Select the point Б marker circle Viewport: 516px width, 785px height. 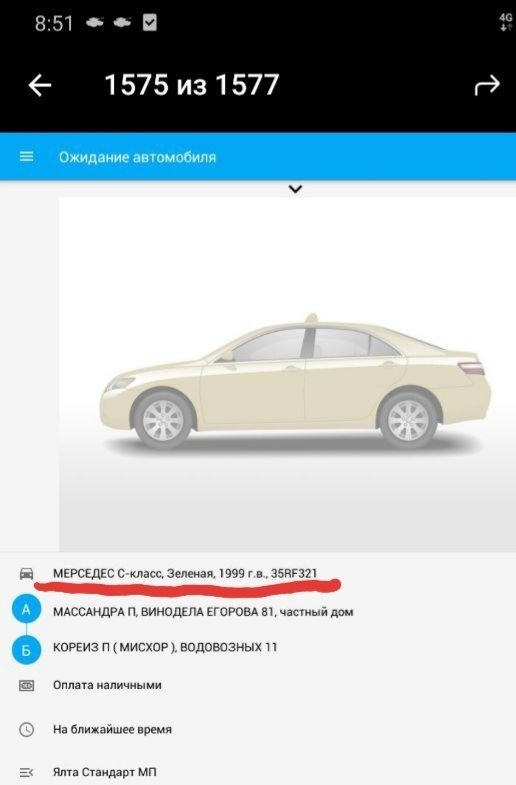(x=27, y=649)
